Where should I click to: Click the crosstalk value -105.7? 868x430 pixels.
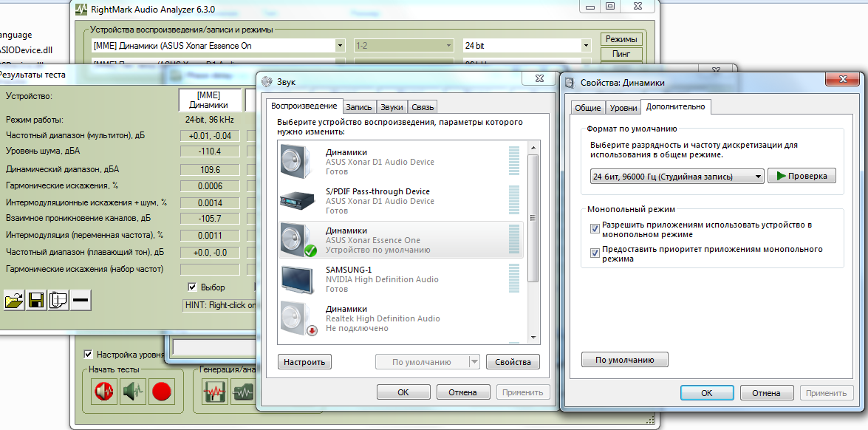pyautogui.click(x=209, y=219)
